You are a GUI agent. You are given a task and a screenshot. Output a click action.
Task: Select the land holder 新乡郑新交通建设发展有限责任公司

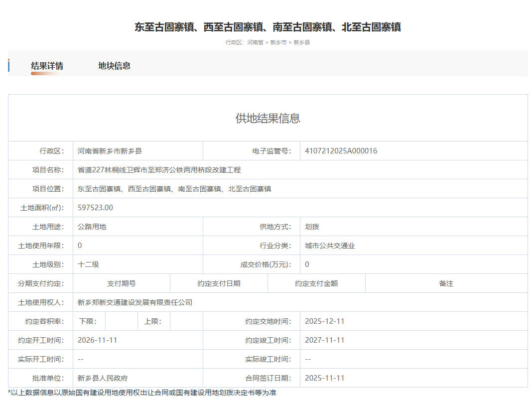pyautogui.click(x=135, y=302)
